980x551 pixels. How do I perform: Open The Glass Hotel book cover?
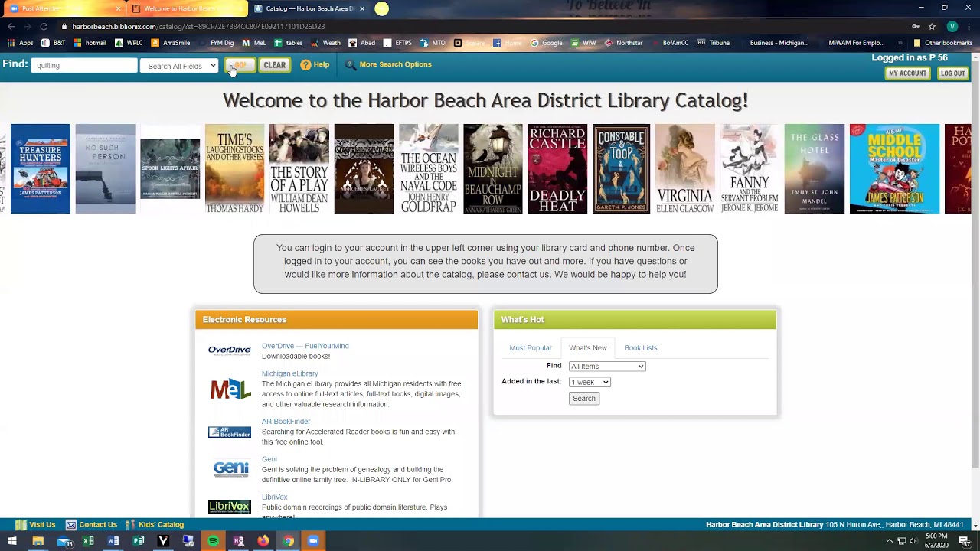click(815, 168)
